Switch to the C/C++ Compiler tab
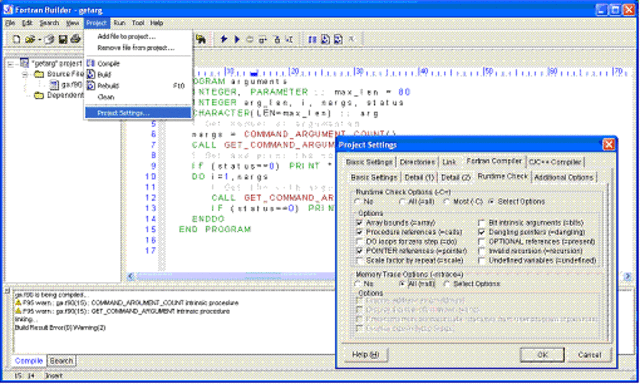640x384 pixels. (555, 162)
